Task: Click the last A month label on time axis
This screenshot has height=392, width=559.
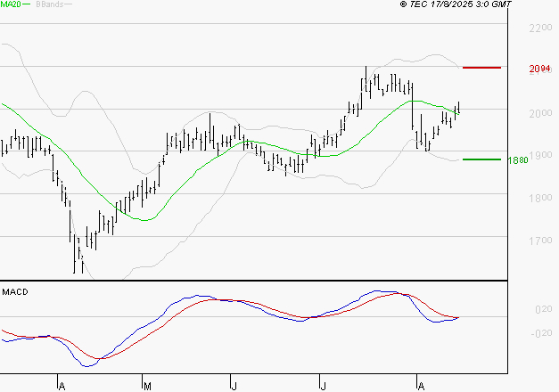Action: pyautogui.click(x=419, y=386)
